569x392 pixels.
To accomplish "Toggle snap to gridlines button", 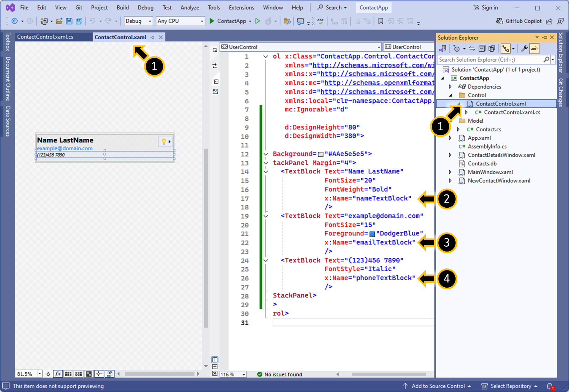I will pos(79,374).
